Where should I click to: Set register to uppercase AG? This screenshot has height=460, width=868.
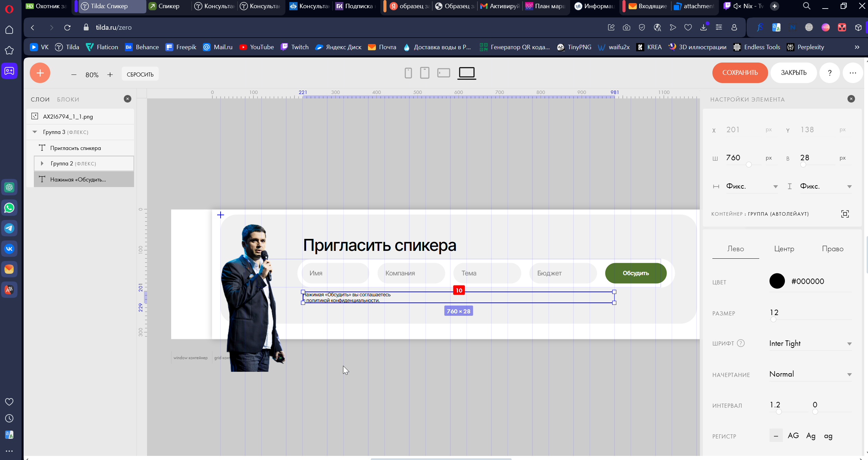[793, 436]
